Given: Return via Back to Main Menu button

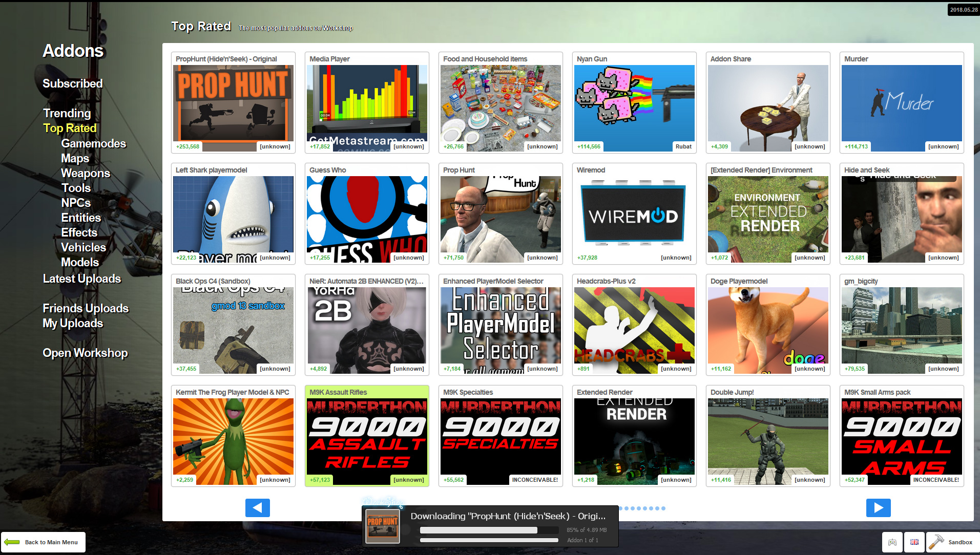Looking at the screenshot, I should tap(44, 542).
